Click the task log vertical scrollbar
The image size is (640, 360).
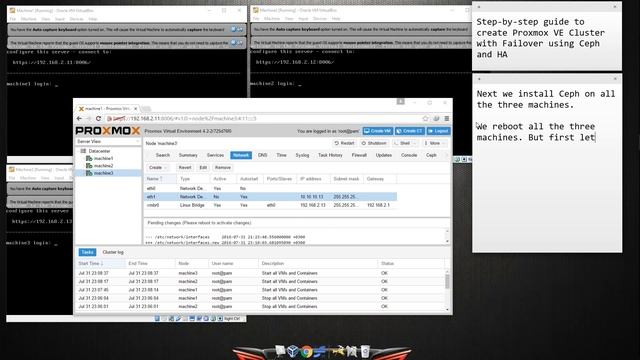[447, 281]
